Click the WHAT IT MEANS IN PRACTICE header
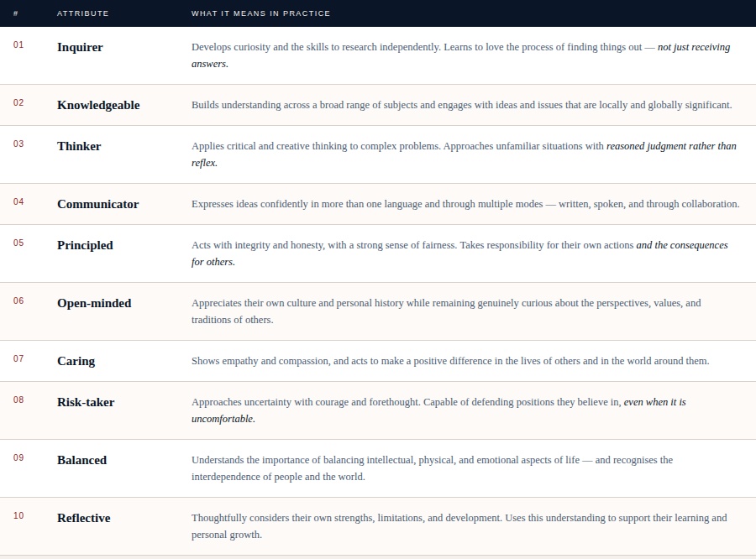 (261, 13)
